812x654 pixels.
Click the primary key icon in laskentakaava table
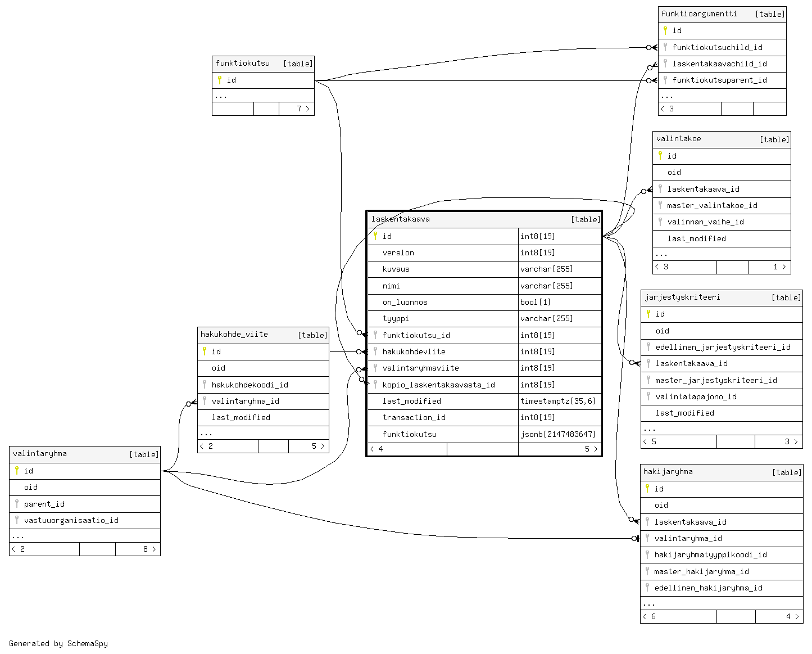click(375, 236)
